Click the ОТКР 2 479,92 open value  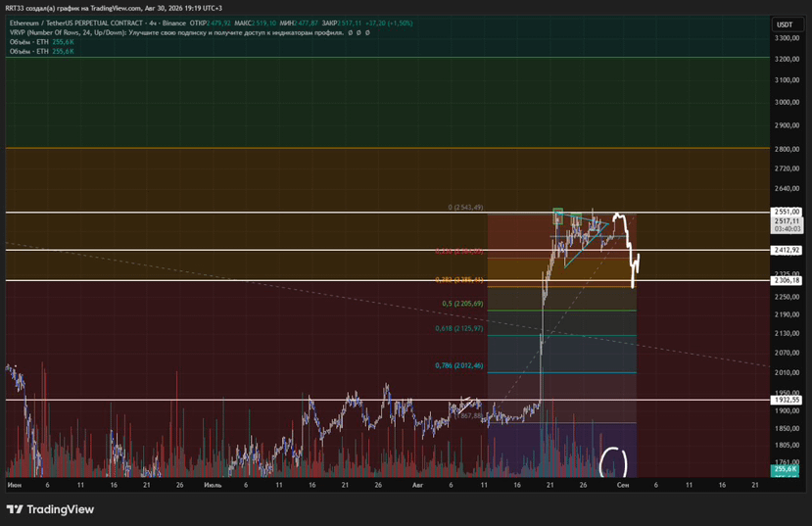(211, 24)
